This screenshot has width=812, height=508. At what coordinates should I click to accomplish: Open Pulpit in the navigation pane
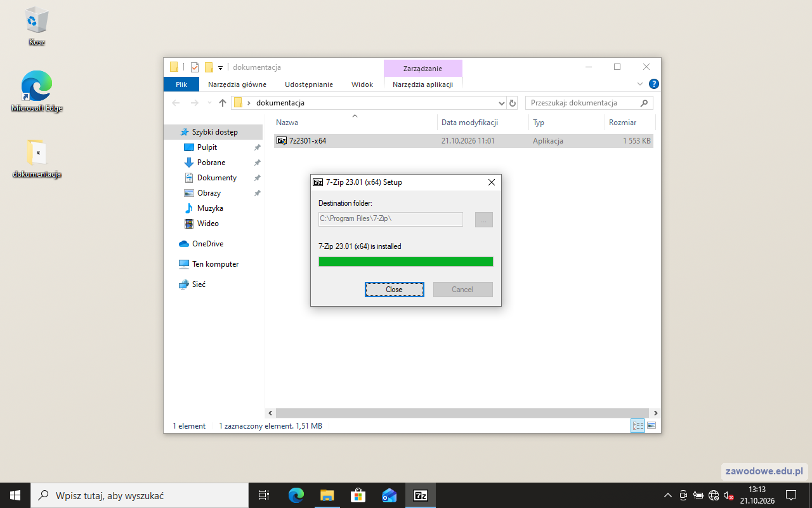[214, 147]
